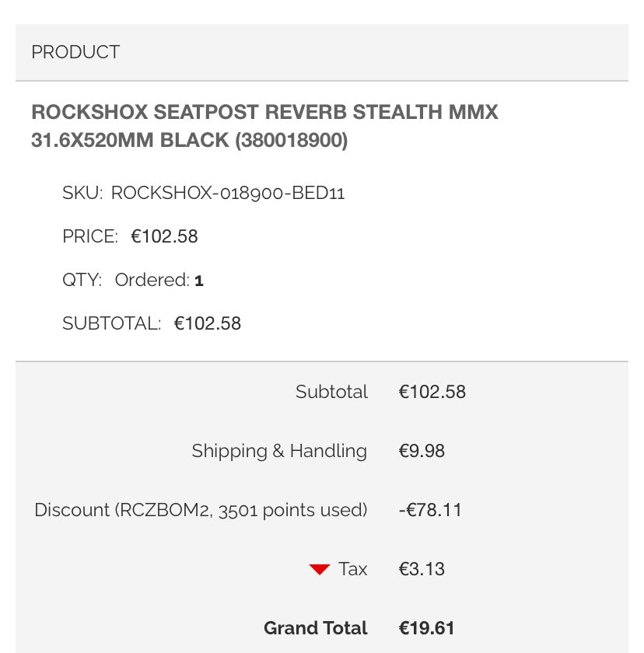
Task: Select the SKU value ROCKSHOX-018900-BED11
Action: tap(228, 193)
